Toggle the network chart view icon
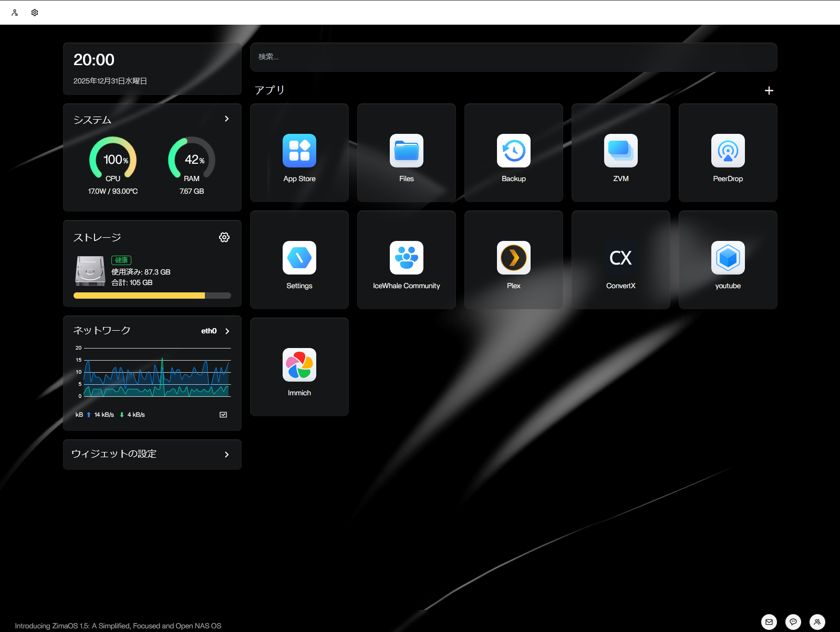The width and height of the screenshot is (840, 632). tap(223, 415)
